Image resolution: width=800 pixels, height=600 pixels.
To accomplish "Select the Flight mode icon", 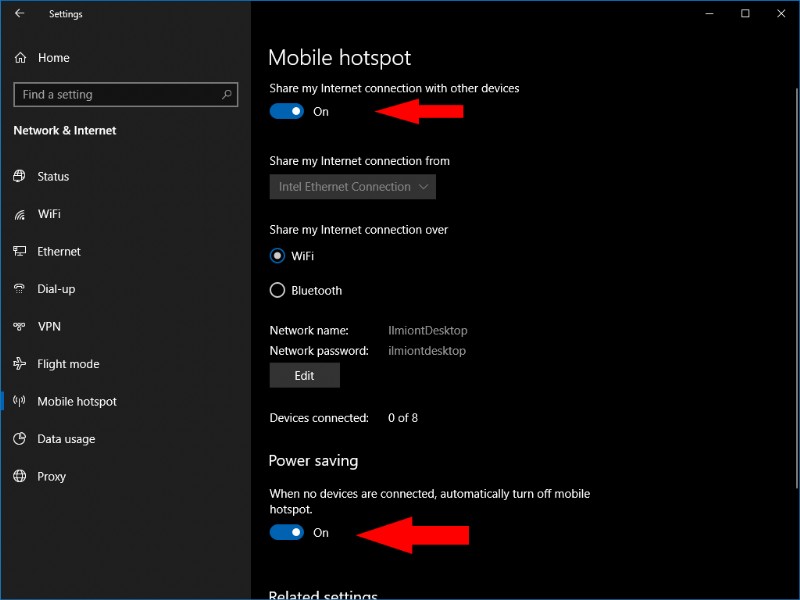I will point(22,364).
